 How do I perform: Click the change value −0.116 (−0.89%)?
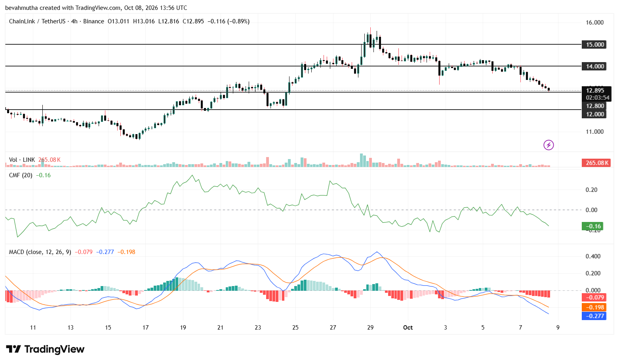pos(229,21)
